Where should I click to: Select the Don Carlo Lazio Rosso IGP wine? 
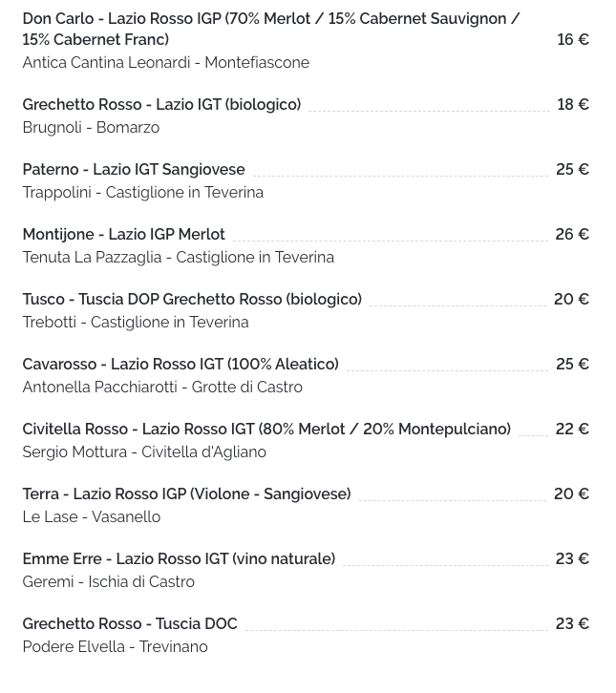coord(271,29)
